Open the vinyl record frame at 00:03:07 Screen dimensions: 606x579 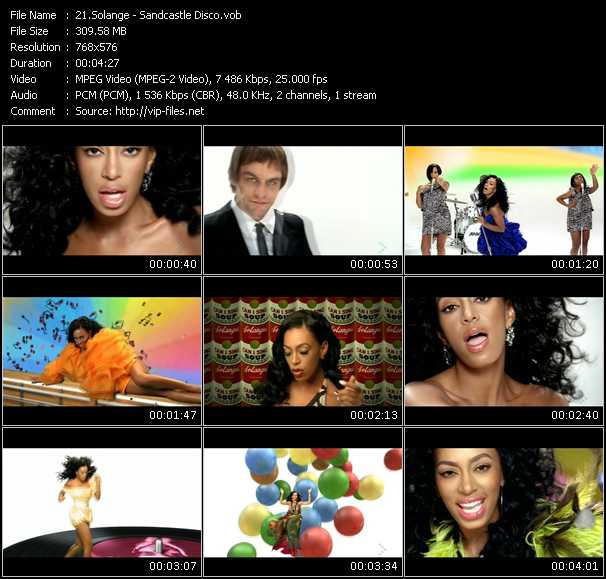pos(102,502)
